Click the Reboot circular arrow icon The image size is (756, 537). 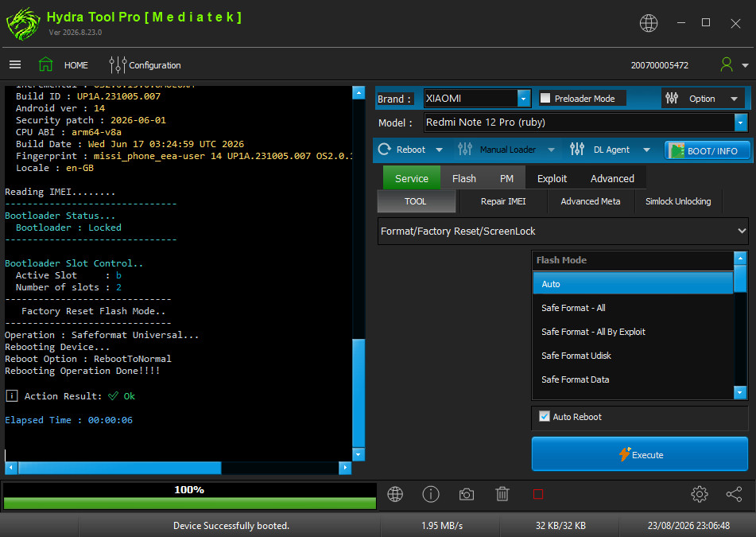(x=384, y=149)
